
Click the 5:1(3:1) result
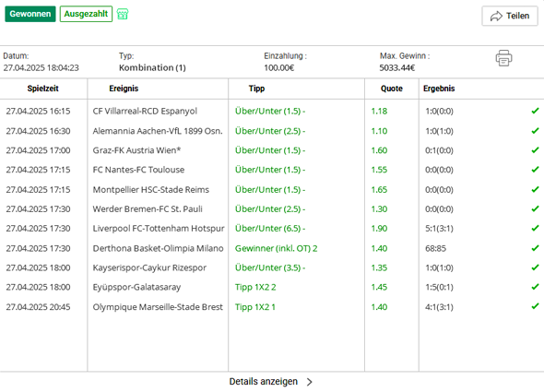coord(439,229)
